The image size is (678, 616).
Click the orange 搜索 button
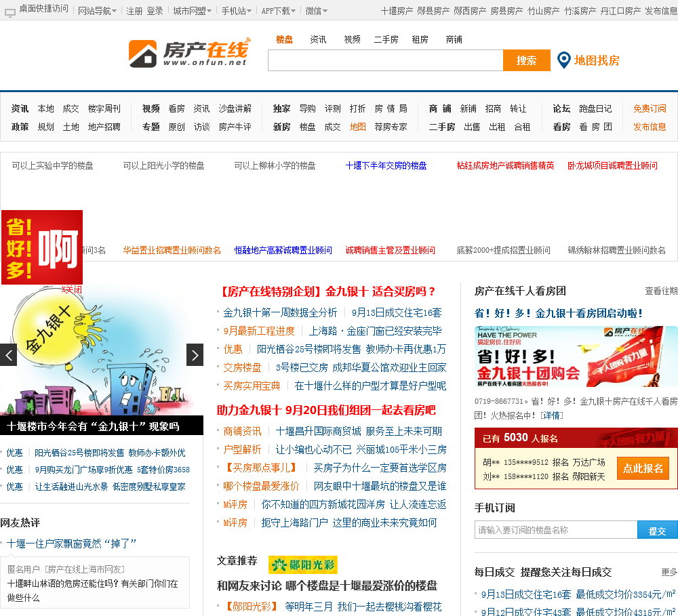tap(527, 60)
